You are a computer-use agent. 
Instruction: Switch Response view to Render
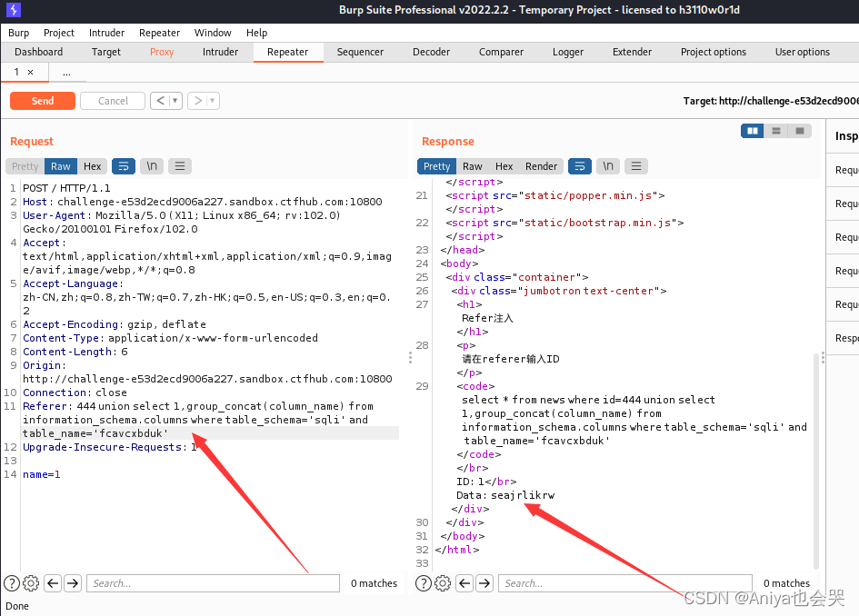click(x=541, y=166)
